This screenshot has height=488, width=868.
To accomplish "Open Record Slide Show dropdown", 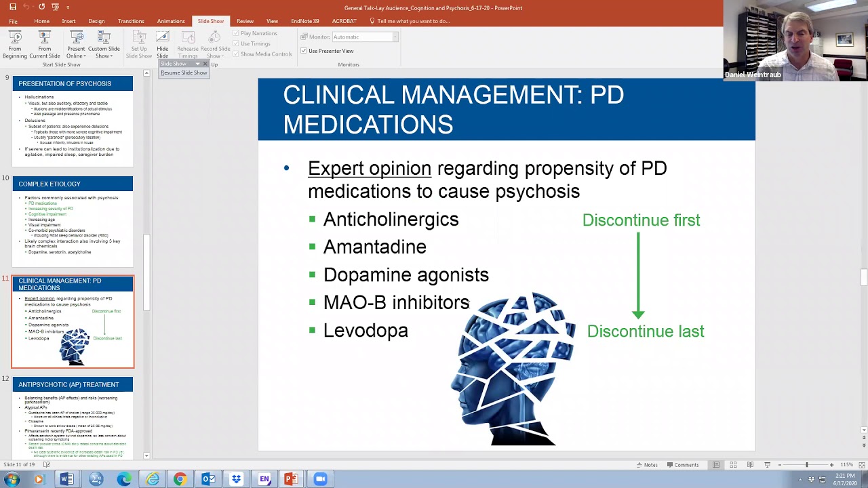I will [215, 44].
